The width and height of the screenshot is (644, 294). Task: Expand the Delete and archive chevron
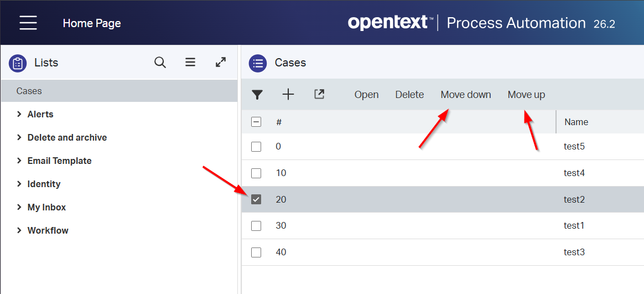pyautogui.click(x=19, y=137)
